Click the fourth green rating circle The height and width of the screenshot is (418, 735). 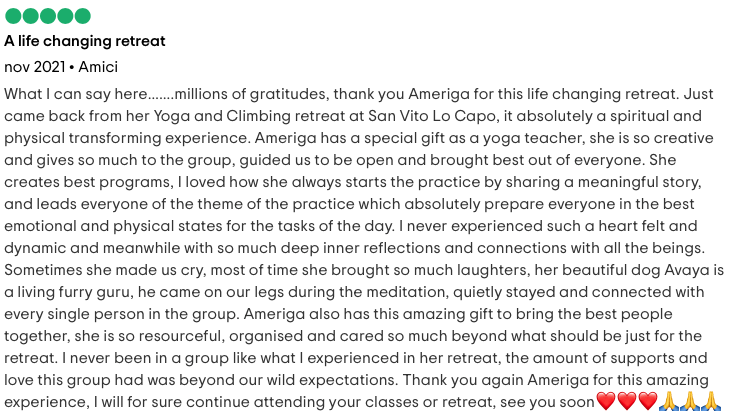(65, 16)
